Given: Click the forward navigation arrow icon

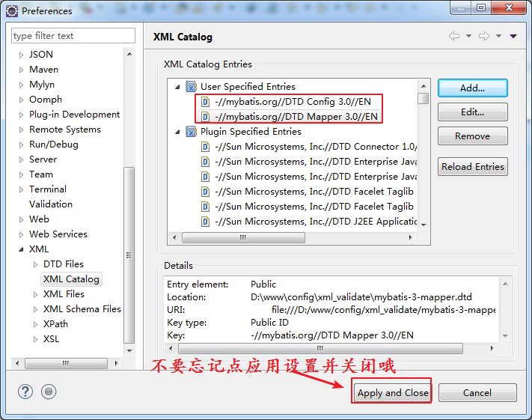Looking at the screenshot, I should [x=484, y=36].
